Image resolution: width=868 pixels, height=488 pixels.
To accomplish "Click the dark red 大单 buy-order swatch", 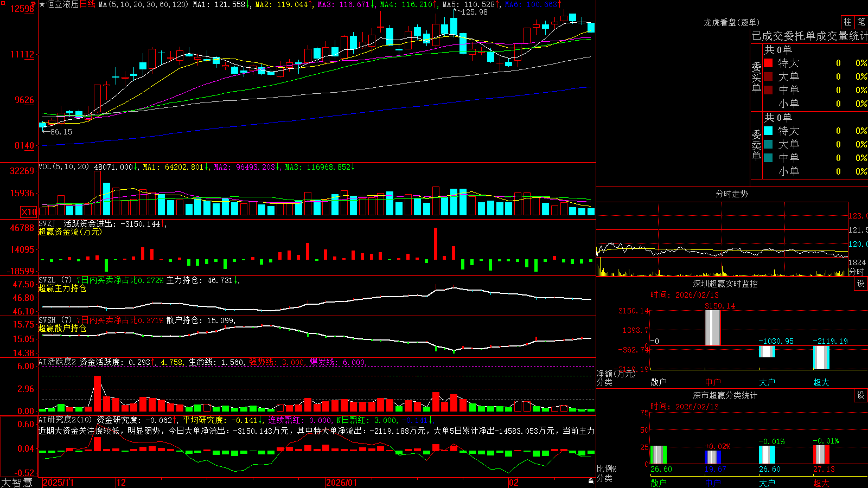I will [768, 76].
